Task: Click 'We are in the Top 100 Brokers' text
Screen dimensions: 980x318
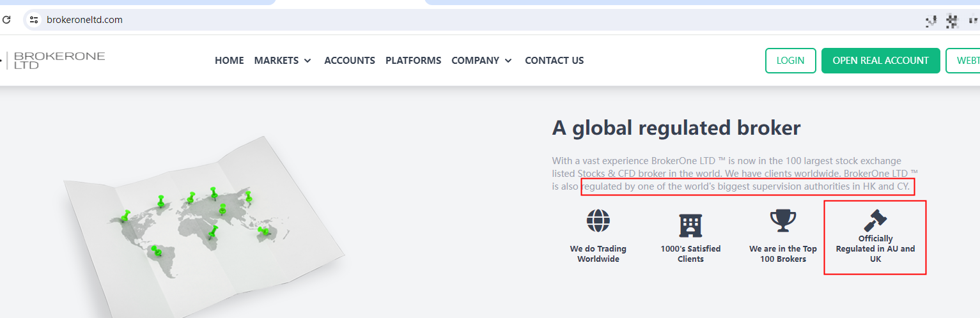Action: [x=783, y=254]
